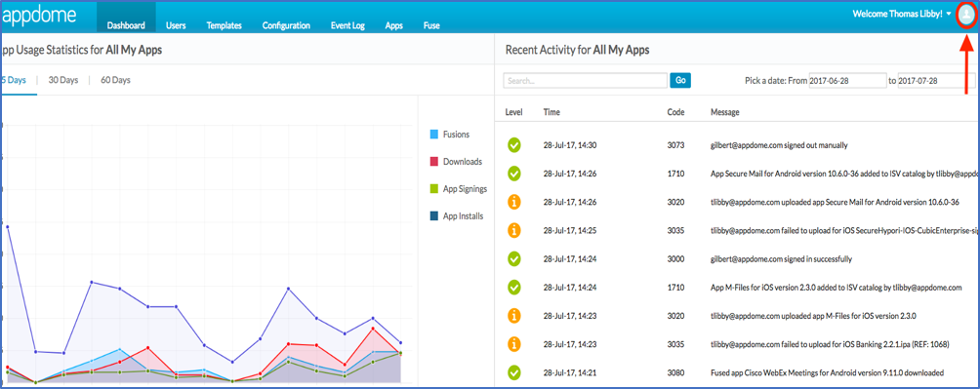
Task: Select the 30 Days statistics range
Action: tap(63, 80)
